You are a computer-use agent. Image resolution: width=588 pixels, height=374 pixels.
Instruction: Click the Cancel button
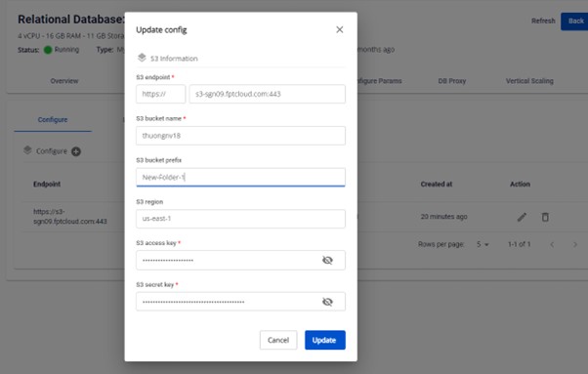point(278,340)
